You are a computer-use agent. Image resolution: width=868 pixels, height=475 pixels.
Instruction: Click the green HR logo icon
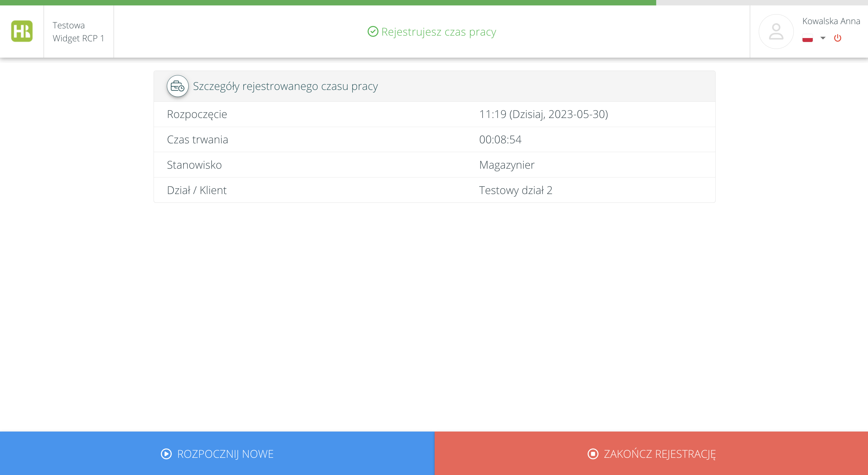pyautogui.click(x=22, y=31)
